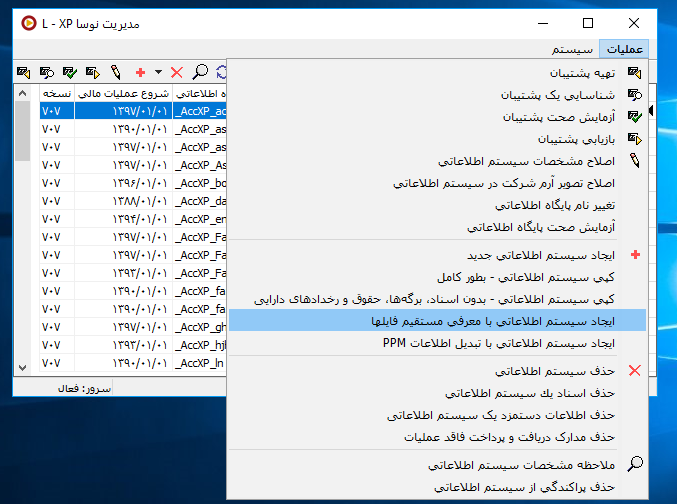Screen dimensions: 677x504
Task: Choose حذف سیستم اطلاعاتی menu entry
Action: point(560,370)
